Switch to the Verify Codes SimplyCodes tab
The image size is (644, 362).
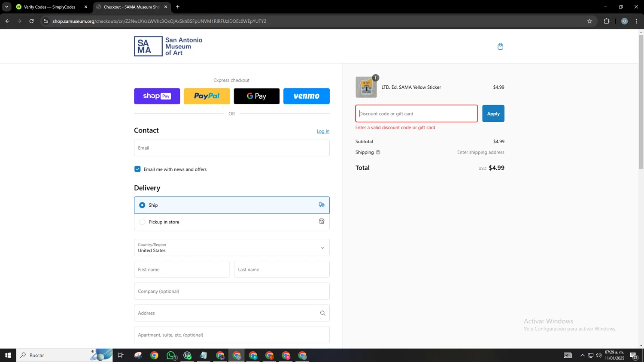(x=49, y=7)
